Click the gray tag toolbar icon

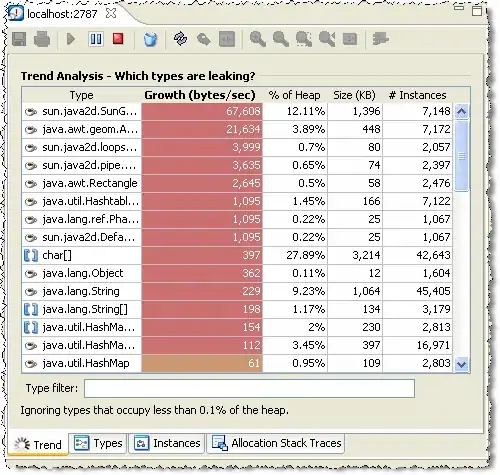click(x=204, y=39)
